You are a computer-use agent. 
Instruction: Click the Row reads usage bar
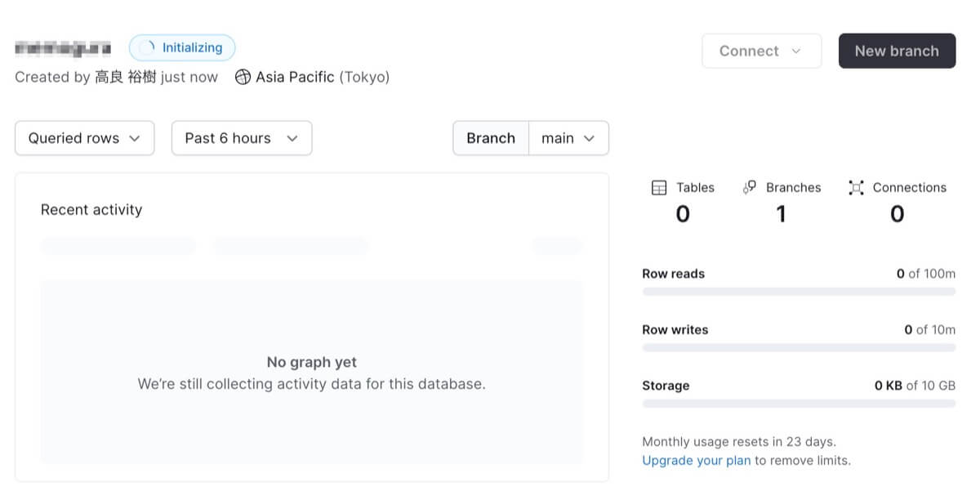tap(799, 292)
